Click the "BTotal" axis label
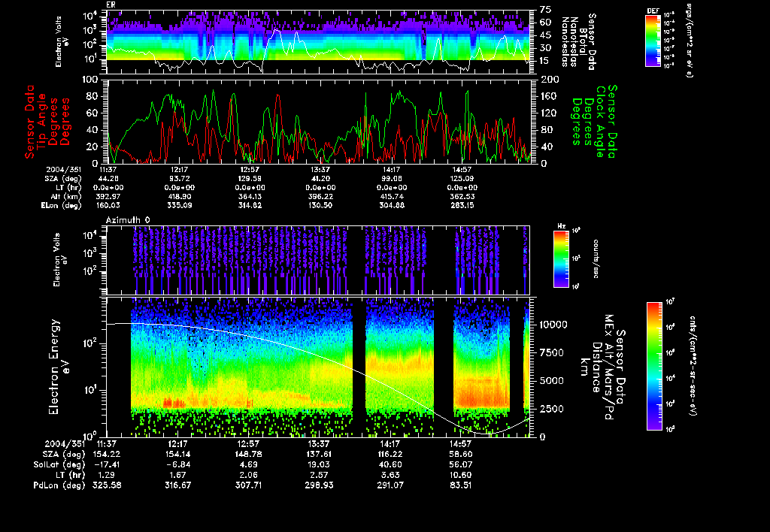Screen dimensions: 770x532 pyautogui.click(x=583, y=41)
